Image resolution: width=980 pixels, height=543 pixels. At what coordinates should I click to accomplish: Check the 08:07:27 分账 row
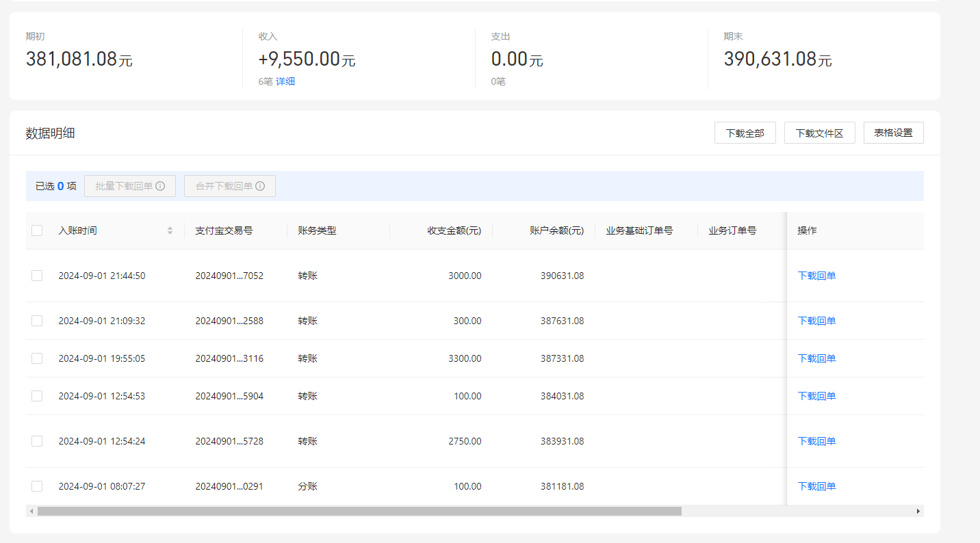(37, 486)
